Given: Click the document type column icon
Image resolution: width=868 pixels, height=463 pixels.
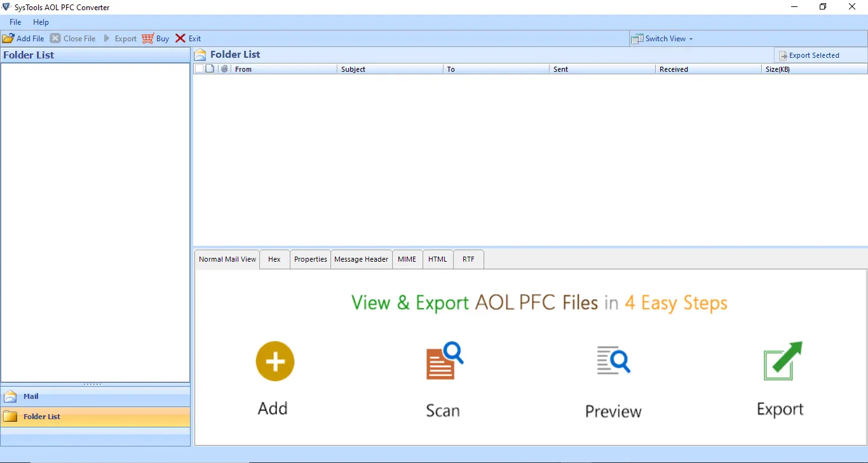Looking at the screenshot, I should coord(210,69).
